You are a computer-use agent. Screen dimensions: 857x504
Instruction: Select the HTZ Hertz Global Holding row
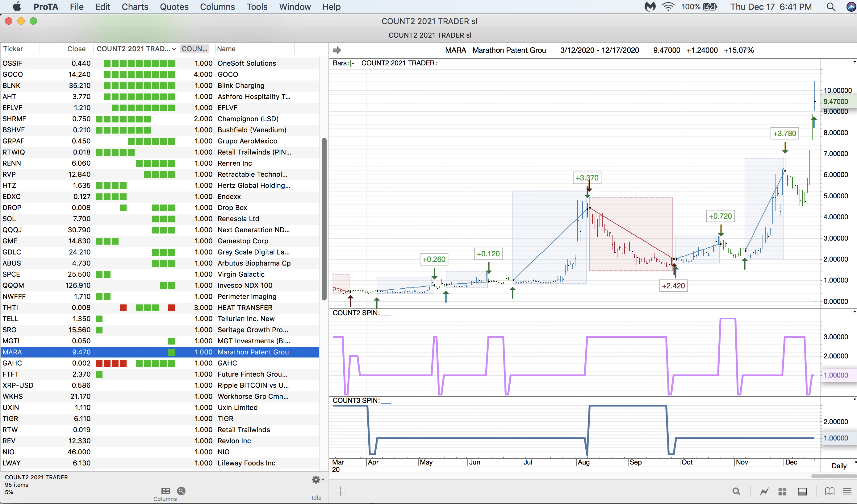coord(160,186)
